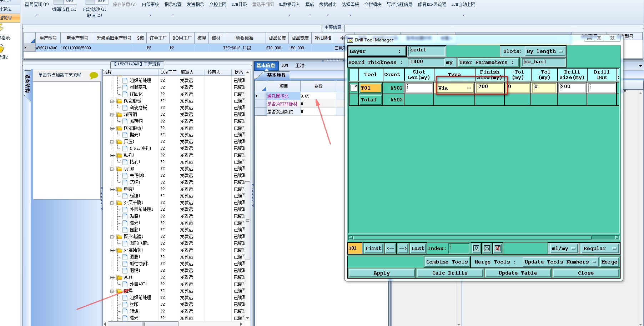The image size is (644, 326).
Task: Click the red X icon beside Index field
Action: coord(498,248)
